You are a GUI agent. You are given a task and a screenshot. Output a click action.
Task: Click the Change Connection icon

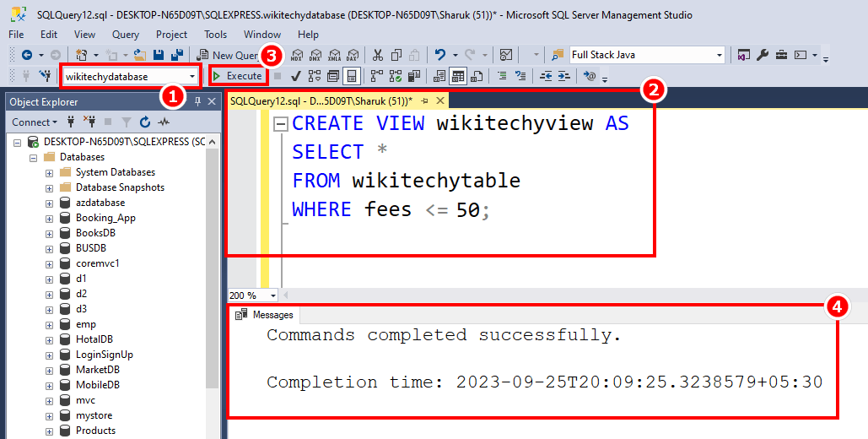tap(45, 76)
